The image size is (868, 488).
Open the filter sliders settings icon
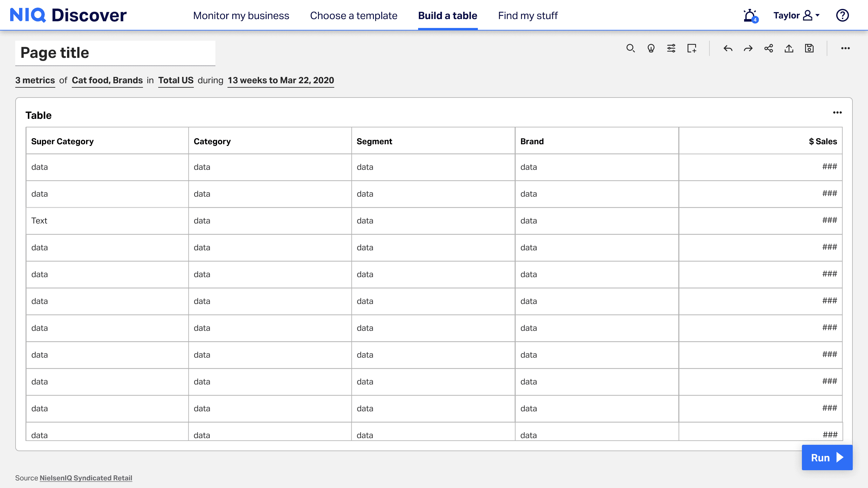pyautogui.click(x=671, y=49)
